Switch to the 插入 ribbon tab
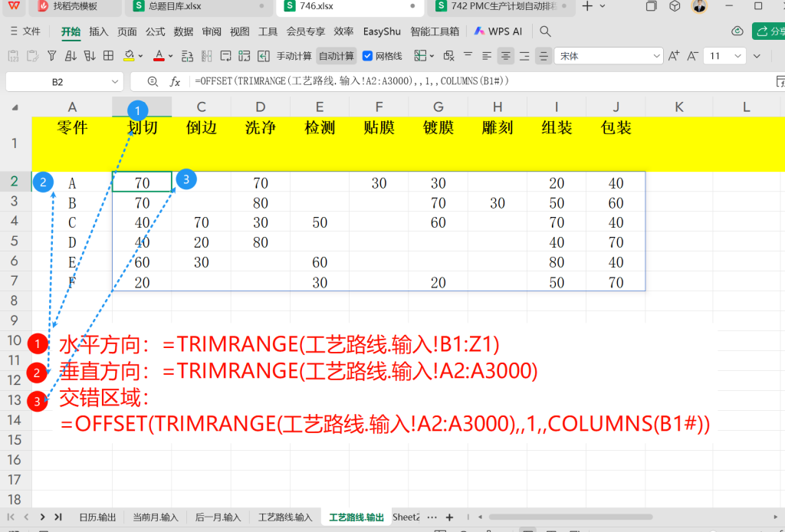785x532 pixels. tap(99, 31)
